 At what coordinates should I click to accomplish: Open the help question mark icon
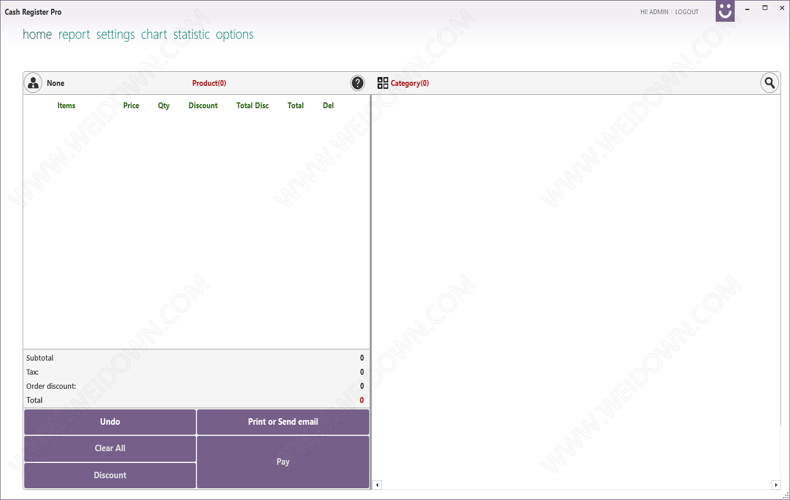click(x=357, y=83)
